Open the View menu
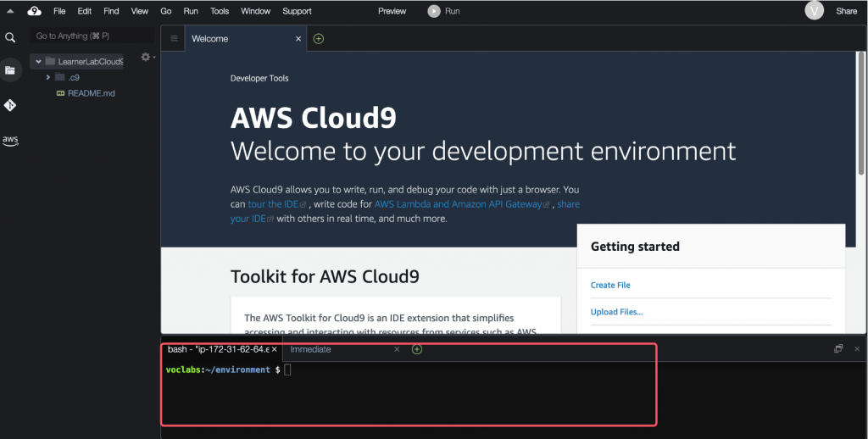Screen dimensions: 868x439 [x=140, y=11]
